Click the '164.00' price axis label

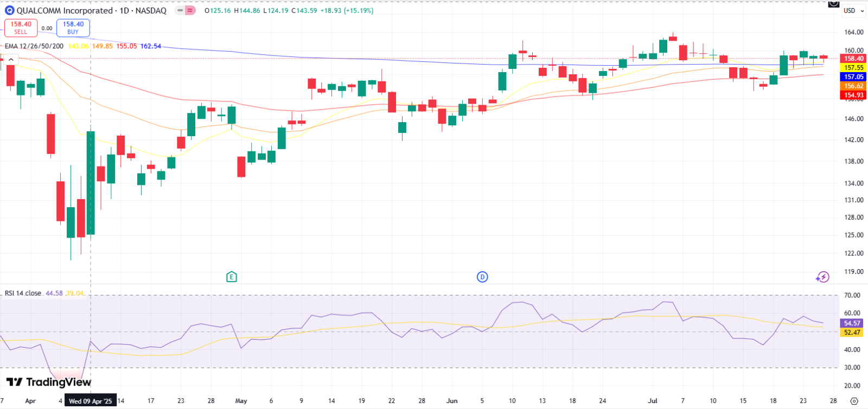(854, 33)
